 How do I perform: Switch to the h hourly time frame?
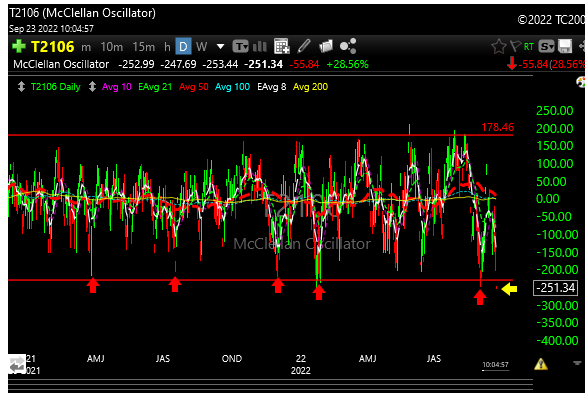[x=167, y=47]
